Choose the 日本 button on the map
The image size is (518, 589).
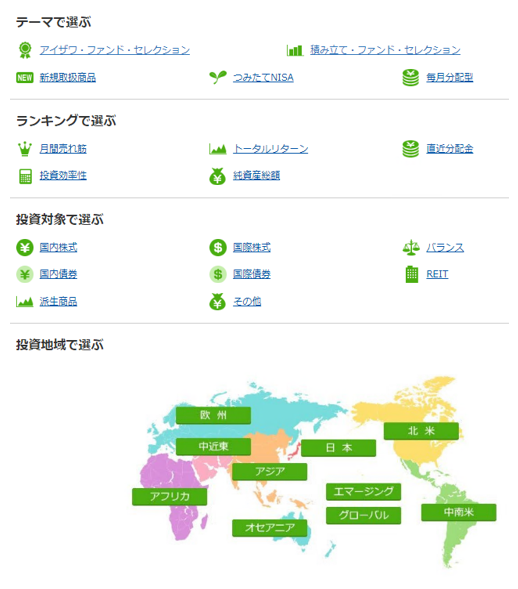(x=338, y=448)
